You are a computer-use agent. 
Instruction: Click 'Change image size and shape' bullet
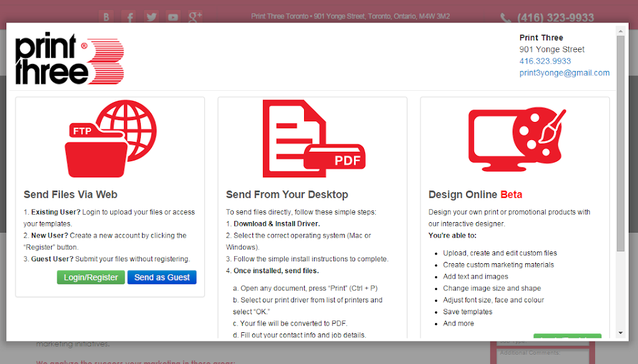click(492, 289)
